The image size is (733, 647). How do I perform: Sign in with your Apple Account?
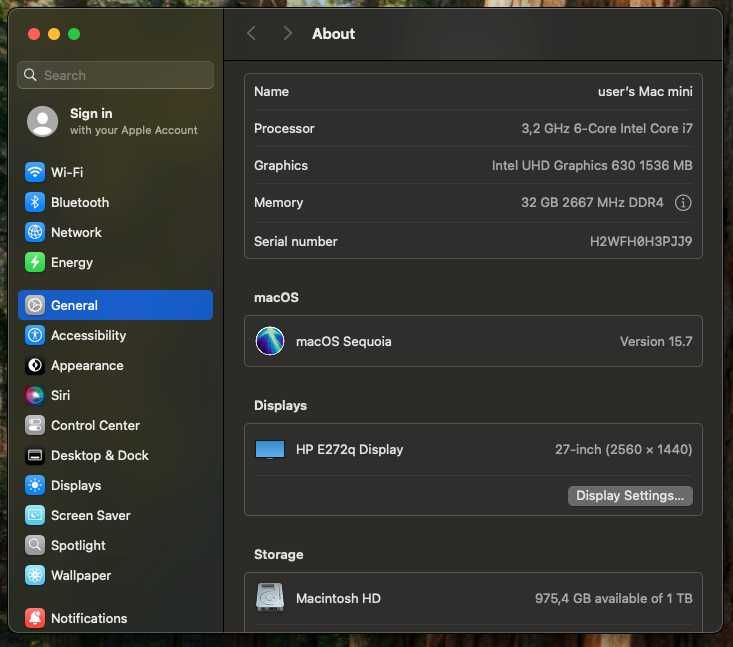[x=116, y=121]
